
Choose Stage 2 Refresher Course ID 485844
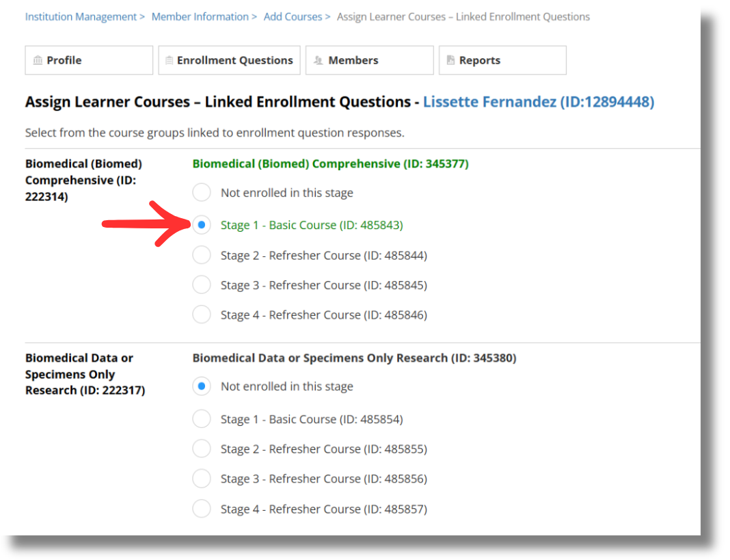click(x=202, y=255)
